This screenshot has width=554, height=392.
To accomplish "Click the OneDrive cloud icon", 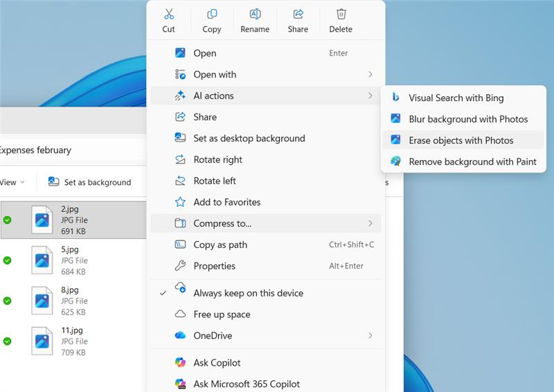I will coord(180,335).
